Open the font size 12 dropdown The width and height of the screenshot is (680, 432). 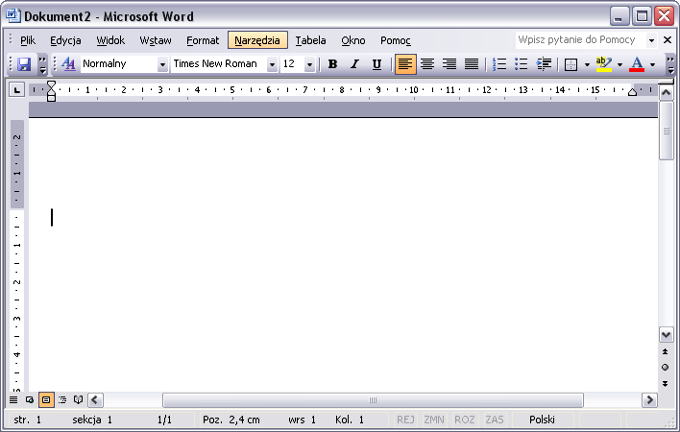coord(309,65)
